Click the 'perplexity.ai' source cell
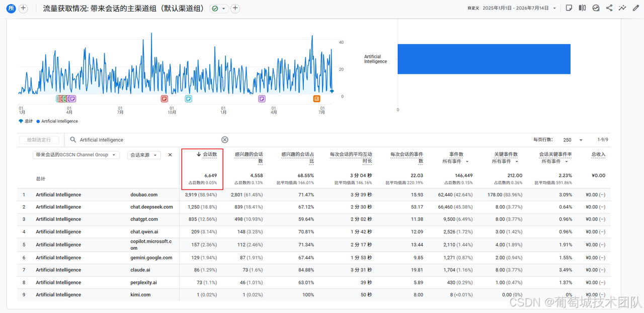644x313 pixels. 144,282
